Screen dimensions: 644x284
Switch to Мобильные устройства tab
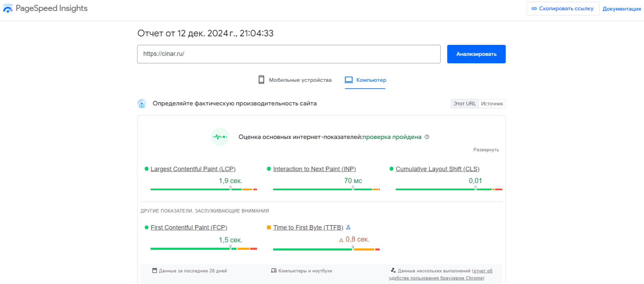295,80
